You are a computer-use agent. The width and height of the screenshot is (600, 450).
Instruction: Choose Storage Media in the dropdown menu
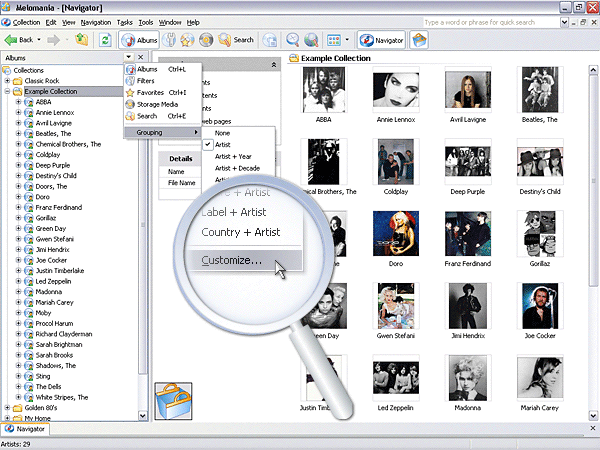(163, 104)
